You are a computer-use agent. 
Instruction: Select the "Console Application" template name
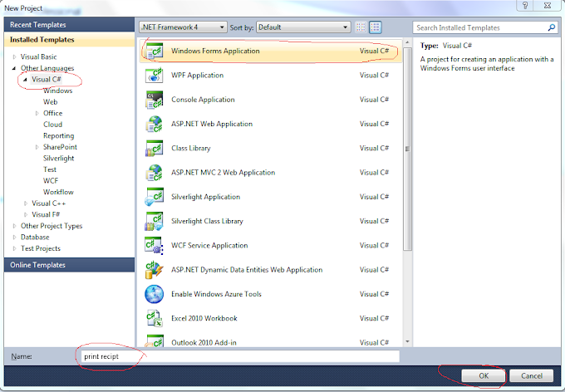click(203, 100)
